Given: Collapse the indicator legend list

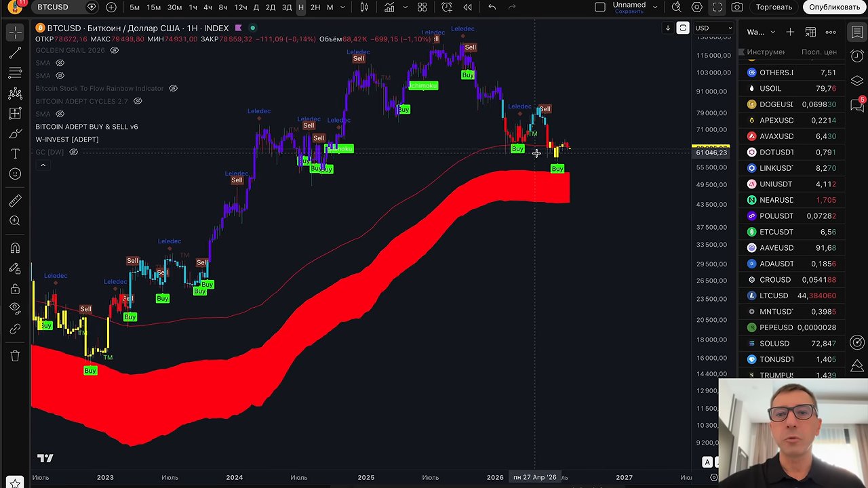Looking at the screenshot, I should tap(43, 165).
